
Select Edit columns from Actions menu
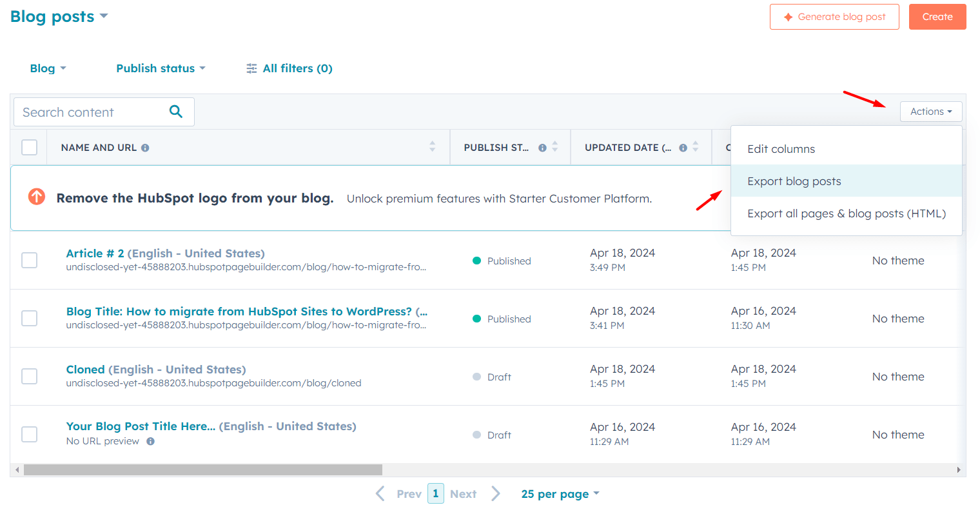click(781, 149)
